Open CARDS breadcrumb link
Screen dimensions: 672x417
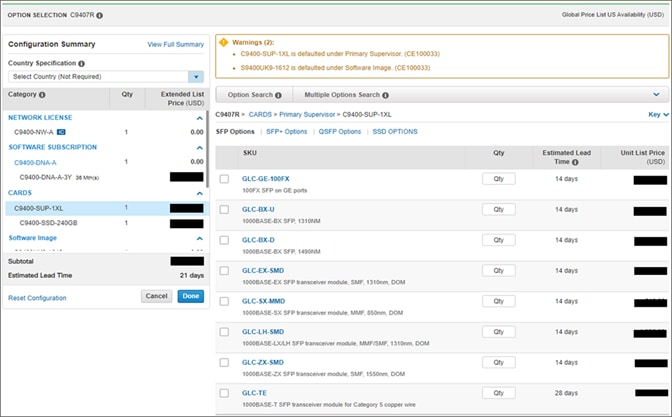pos(260,114)
